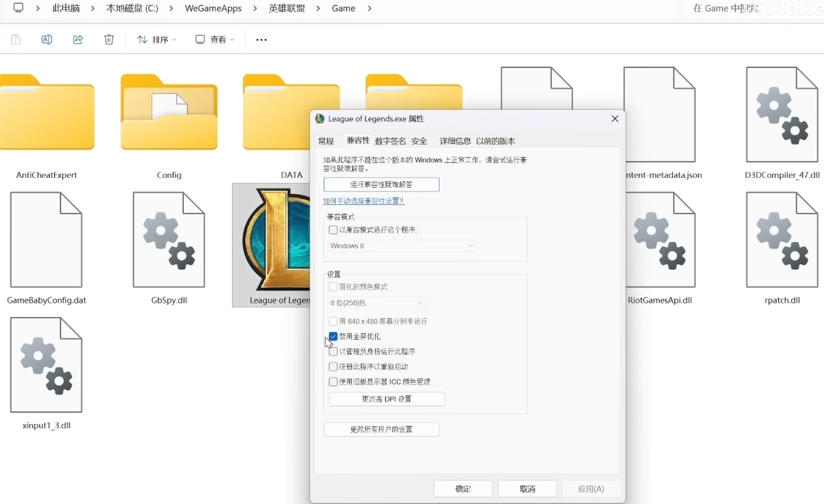824x504 pixels.
Task: Toggle the 640 x 480 resolution checkbox
Action: [x=333, y=321]
